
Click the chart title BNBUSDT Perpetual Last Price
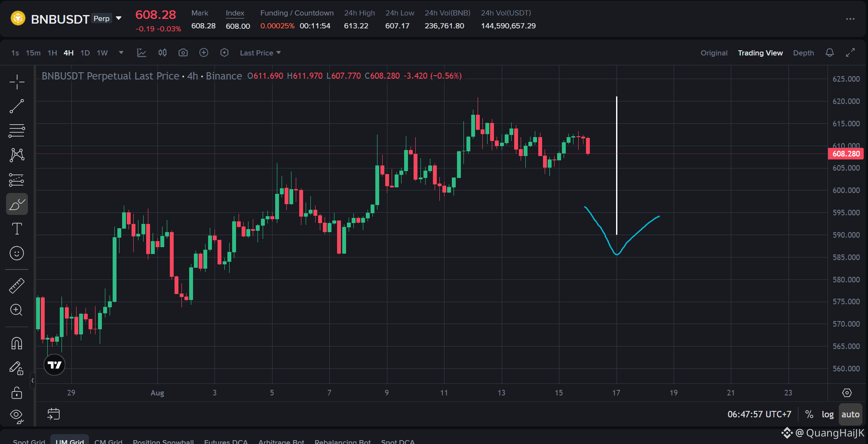pyautogui.click(x=110, y=76)
